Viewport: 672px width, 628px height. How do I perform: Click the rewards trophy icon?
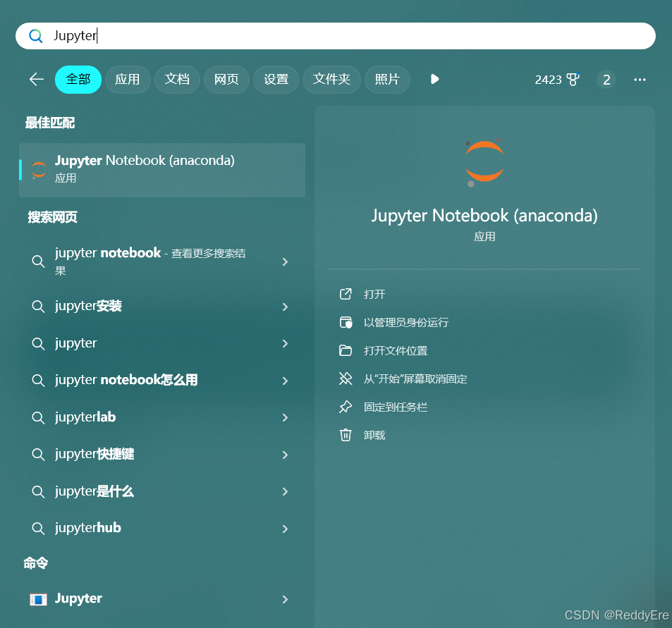coord(573,79)
